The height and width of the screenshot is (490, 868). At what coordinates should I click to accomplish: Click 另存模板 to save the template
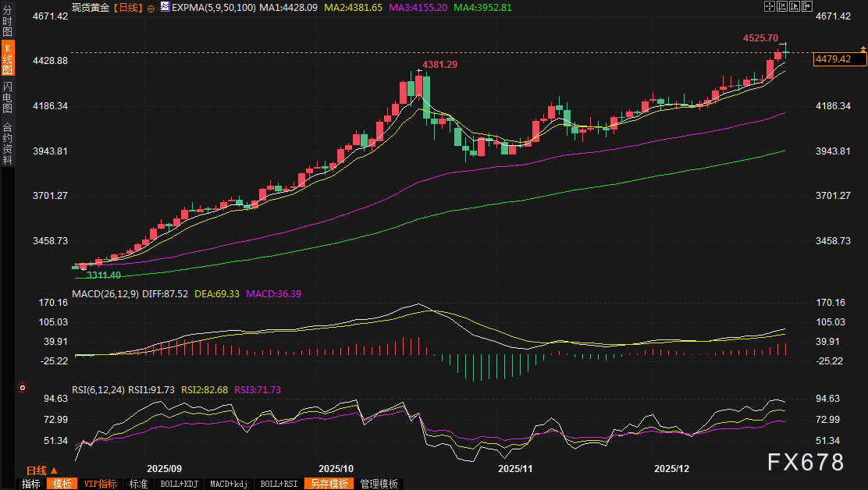pyautogui.click(x=329, y=484)
